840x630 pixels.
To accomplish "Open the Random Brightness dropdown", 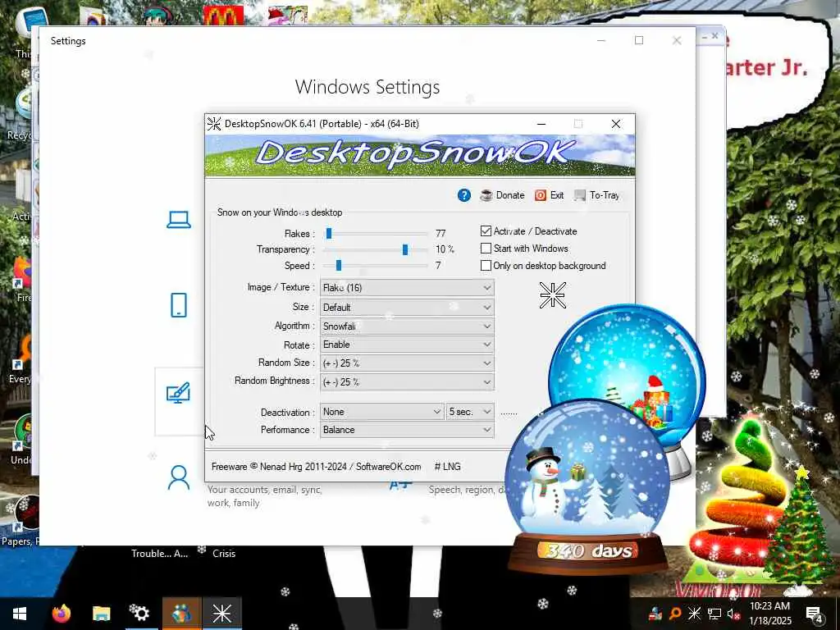I will (x=407, y=381).
